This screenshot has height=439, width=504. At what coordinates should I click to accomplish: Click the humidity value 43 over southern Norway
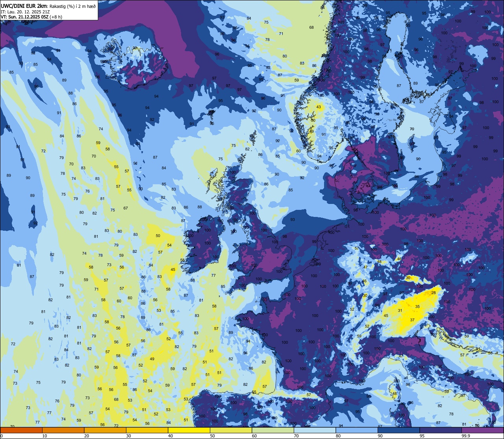click(319, 107)
